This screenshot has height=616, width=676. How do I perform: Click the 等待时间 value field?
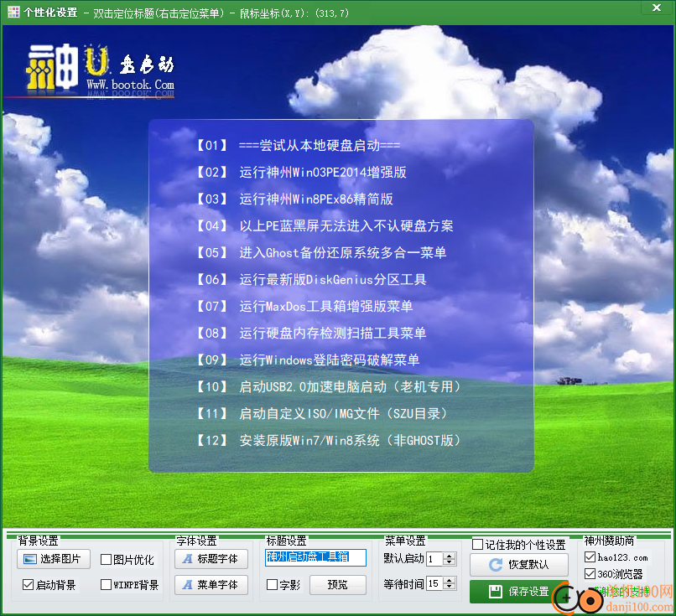click(434, 583)
